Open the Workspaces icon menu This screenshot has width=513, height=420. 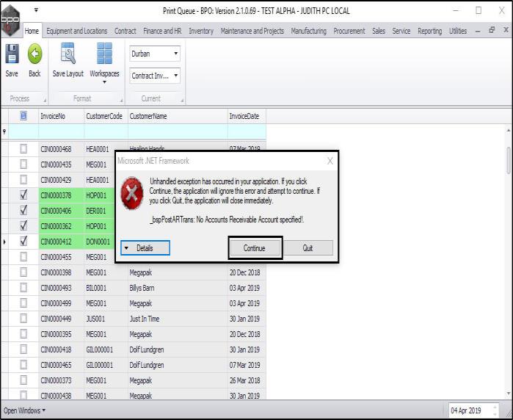click(x=105, y=54)
